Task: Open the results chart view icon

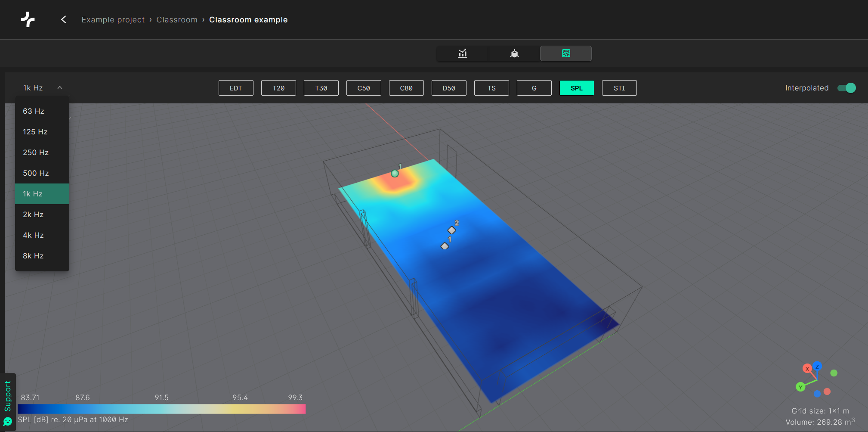Action: click(463, 53)
